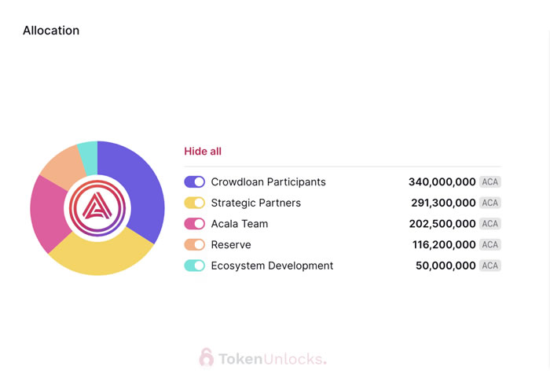Toggle off Crowdloan Participants allocation
550x392 pixels.
pos(194,181)
